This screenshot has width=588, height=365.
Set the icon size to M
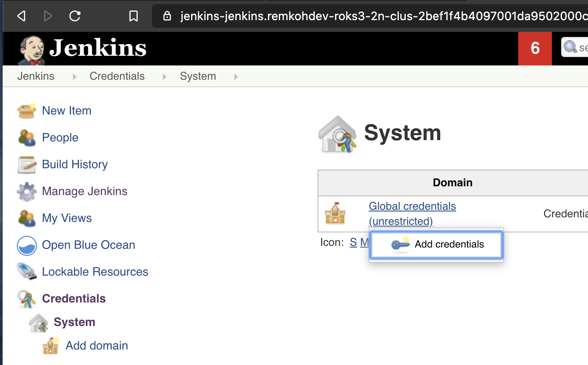(x=364, y=242)
